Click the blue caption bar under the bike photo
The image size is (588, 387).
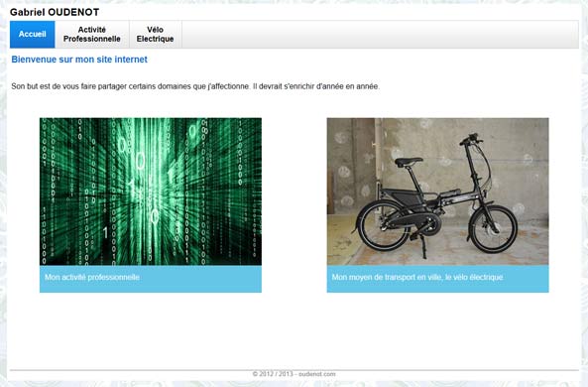437,279
